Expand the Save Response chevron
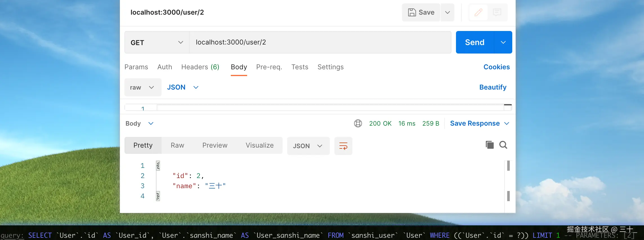The height and width of the screenshot is (240, 644). pos(507,123)
